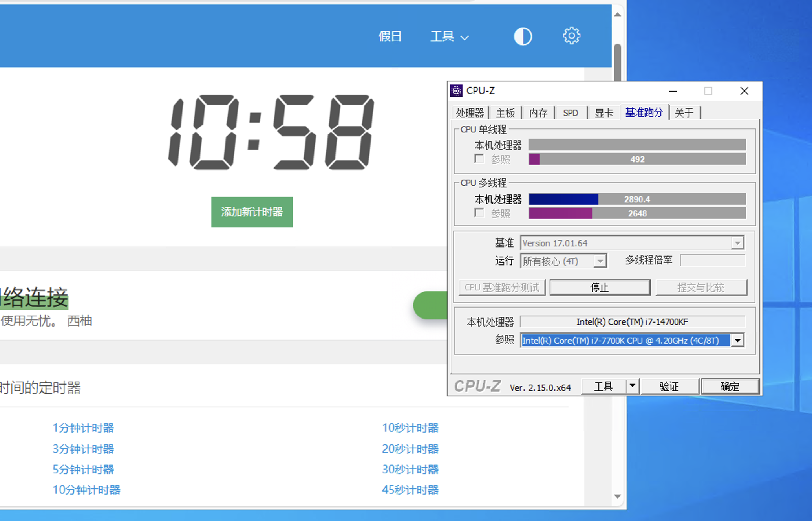This screenshot has height=521, width=812.
Task: Click the 确定 button
Action: coord(730,387)
